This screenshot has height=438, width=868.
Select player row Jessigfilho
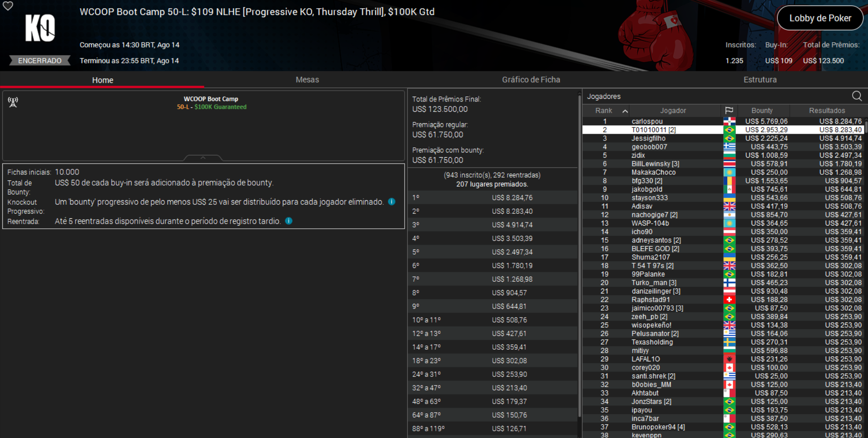(x=723, y=138)
